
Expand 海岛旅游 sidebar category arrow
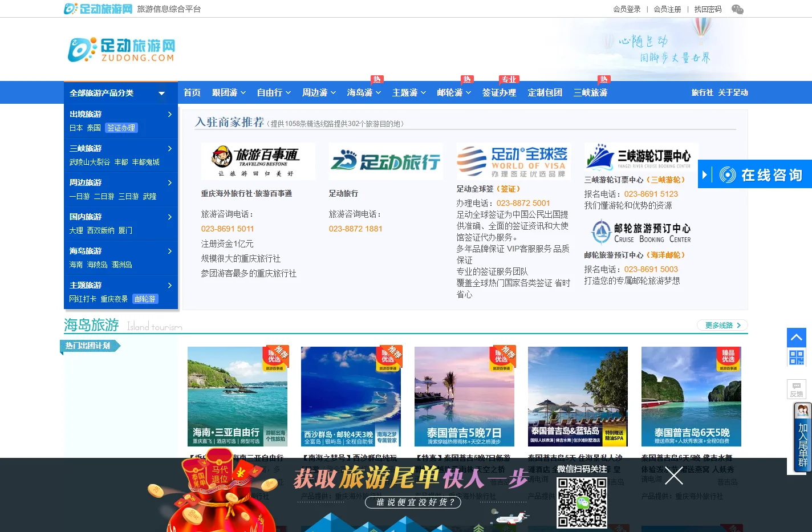pos(169,251)
